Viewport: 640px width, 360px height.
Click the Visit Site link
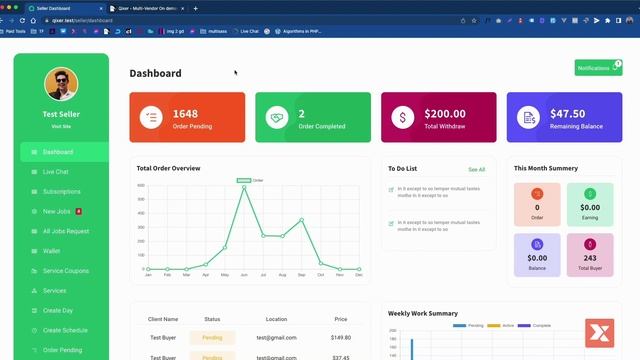61,127
